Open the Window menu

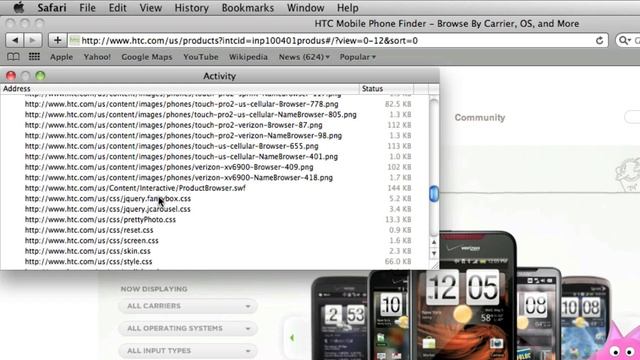click(x=305, y=8)
